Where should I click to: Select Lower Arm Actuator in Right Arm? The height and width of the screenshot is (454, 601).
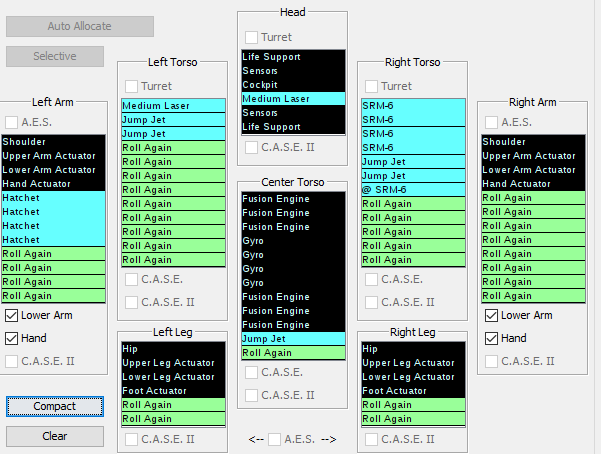[x=533, y=170]
